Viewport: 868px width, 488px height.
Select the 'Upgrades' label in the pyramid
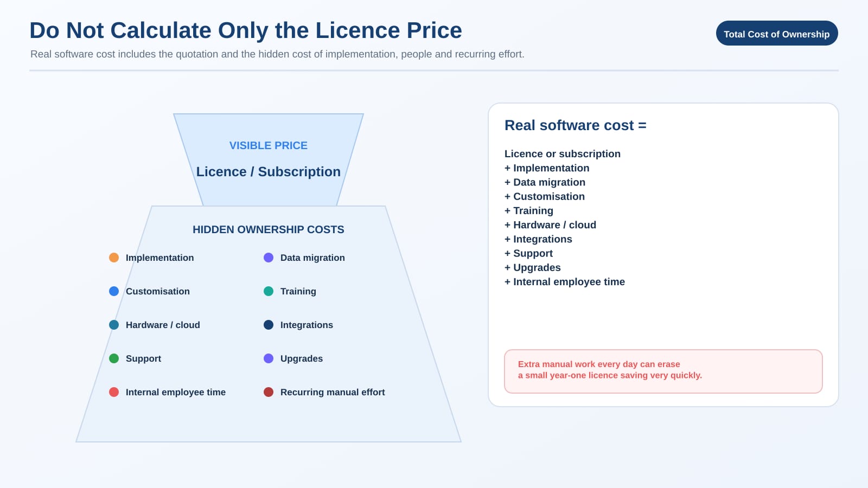(x=302, y=358)
